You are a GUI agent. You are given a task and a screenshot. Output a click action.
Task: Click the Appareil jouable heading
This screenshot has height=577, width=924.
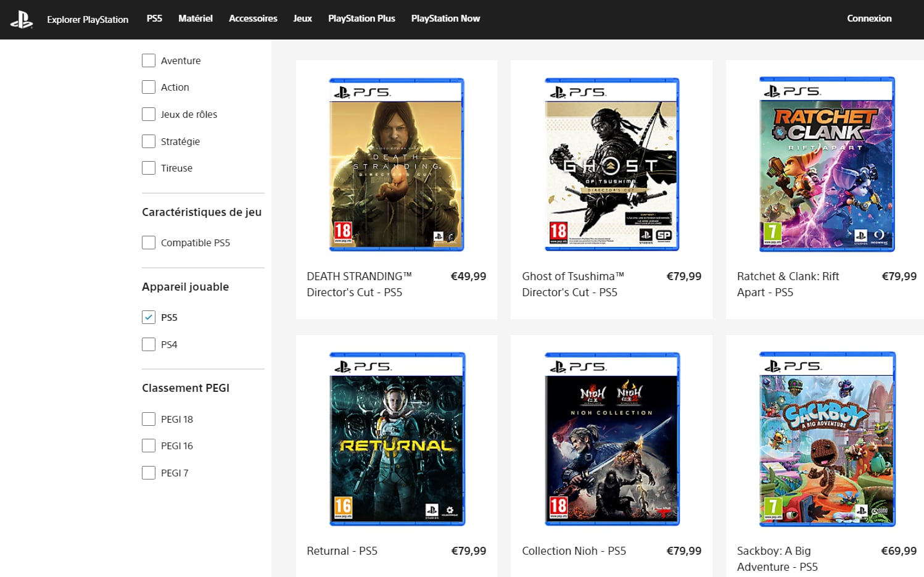pyautogui.click(x=185, y=287)
